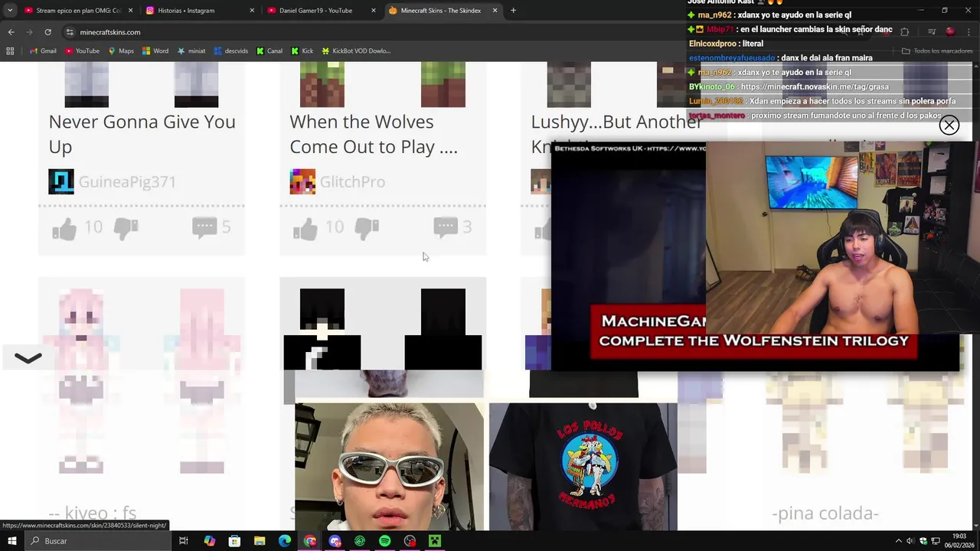This screenshot has height=551, width=980.
Task: Open the apps grid in bookmarks bar
Action: tap(10, 51)
